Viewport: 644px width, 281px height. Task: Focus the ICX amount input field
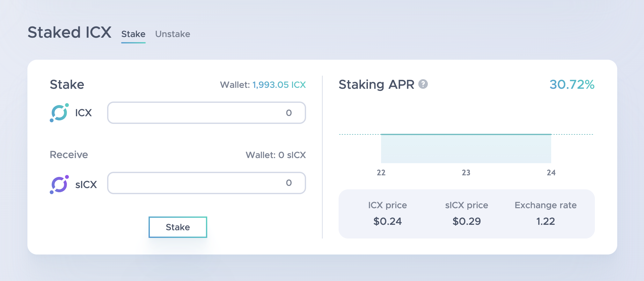pos(206,113)
